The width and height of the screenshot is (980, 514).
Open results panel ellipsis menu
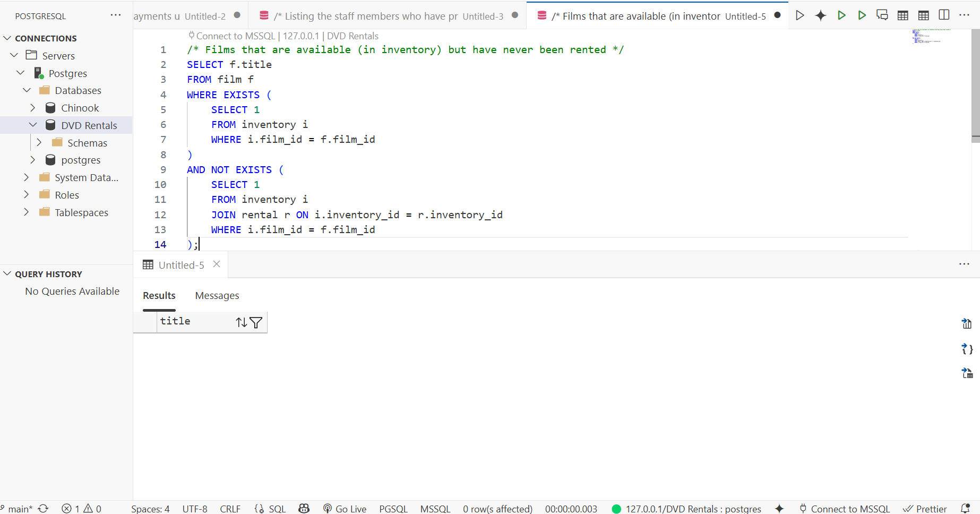[x=965, y=264]
